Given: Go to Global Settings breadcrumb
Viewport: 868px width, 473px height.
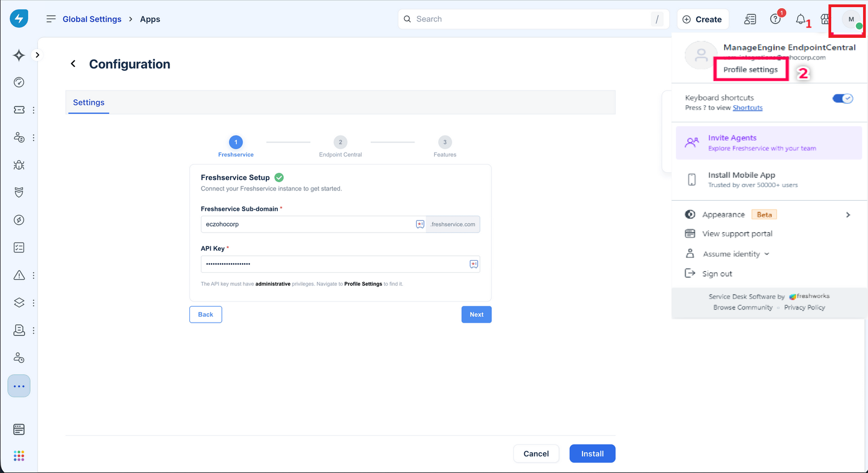Looking at the screenshot, I should 92,19.
